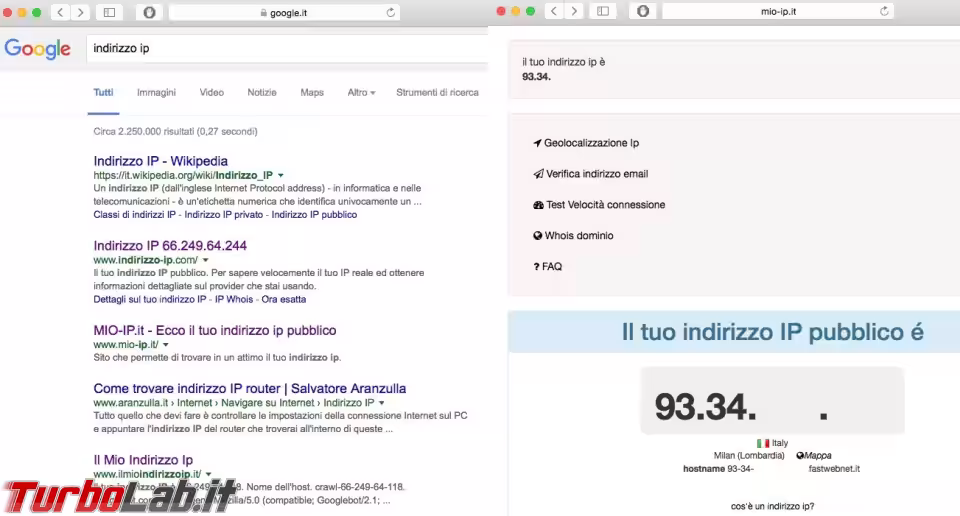Expand the arrow next to www.ilmioindirizzoip.it

pos(208,474)
